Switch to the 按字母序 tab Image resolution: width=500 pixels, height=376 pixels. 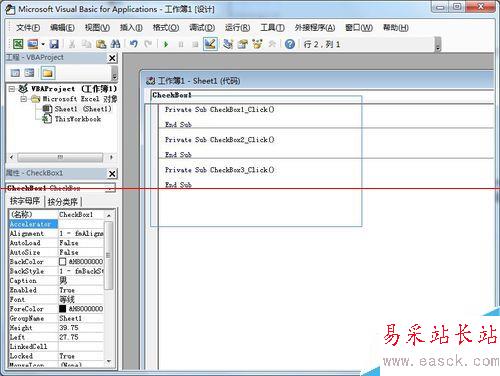coord(25,201)
